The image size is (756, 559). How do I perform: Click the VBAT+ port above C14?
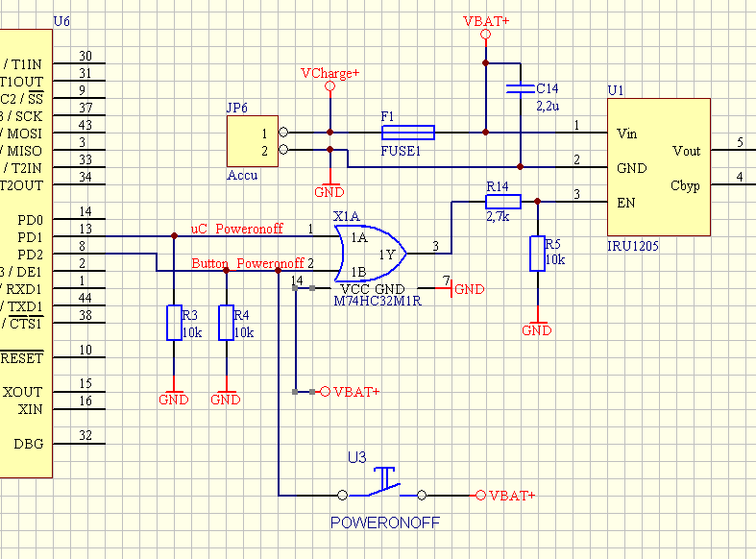pyautogui.click(x=486, y=35)
